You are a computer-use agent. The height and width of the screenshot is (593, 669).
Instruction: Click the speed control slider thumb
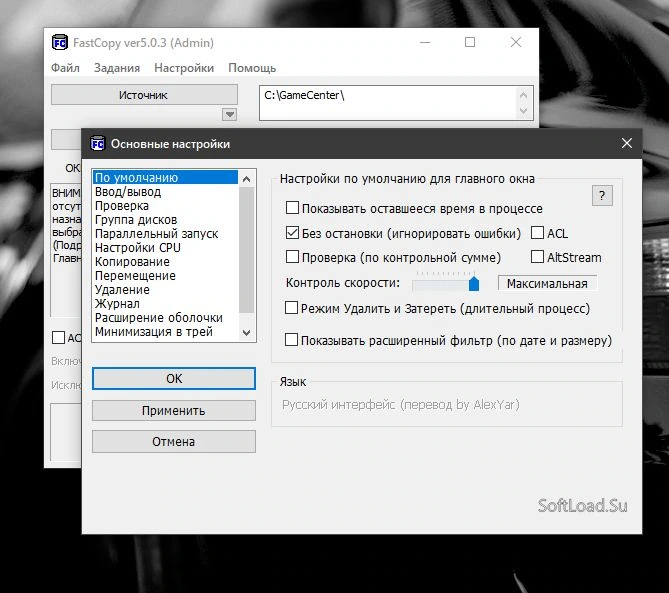click(474, 283)
